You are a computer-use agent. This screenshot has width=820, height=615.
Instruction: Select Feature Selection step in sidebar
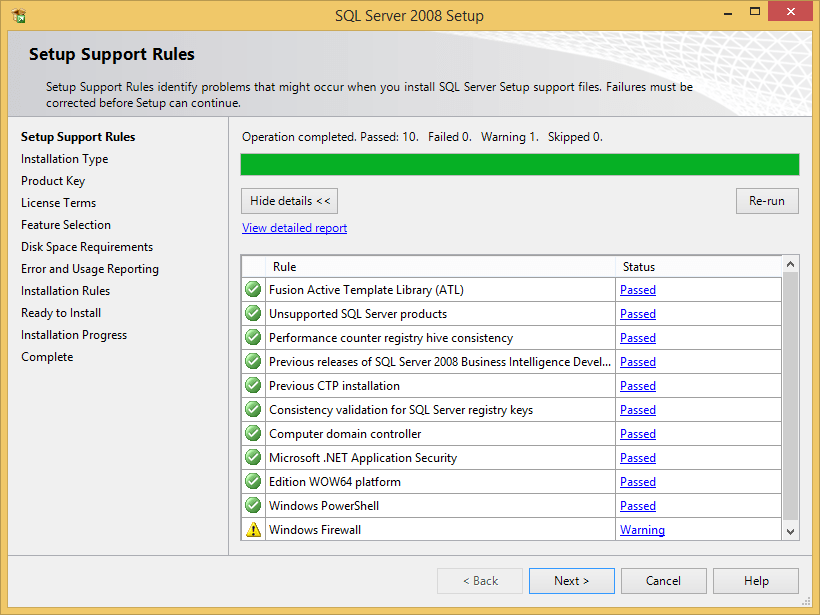(66, 225)
